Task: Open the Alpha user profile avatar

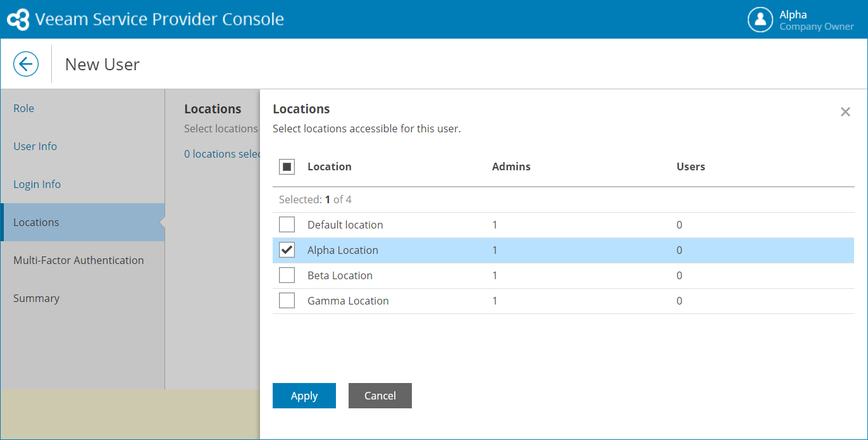Action: tap(760, 20)
